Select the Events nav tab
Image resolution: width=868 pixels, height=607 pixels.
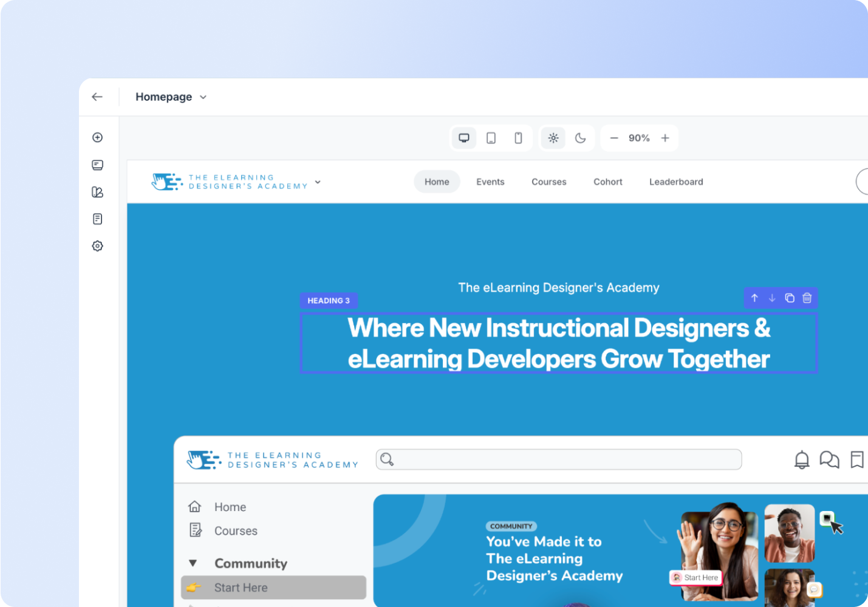tap(490, 181)
